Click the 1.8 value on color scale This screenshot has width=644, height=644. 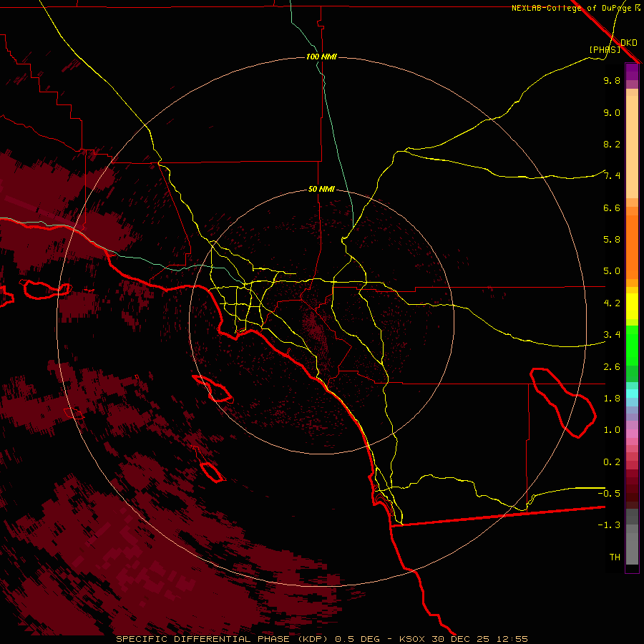(612, 399)
